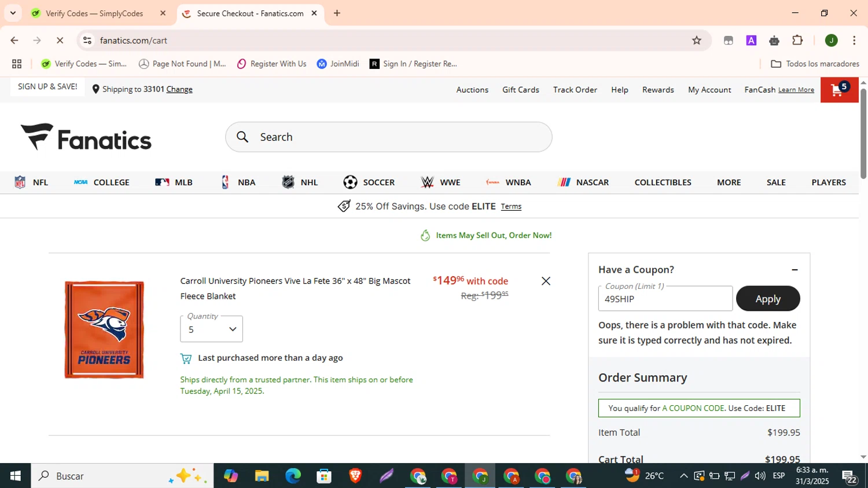The height and width of the screenshot is (488, 868).
Task: Open the SALE menu
Action: (x=776, y=182)
